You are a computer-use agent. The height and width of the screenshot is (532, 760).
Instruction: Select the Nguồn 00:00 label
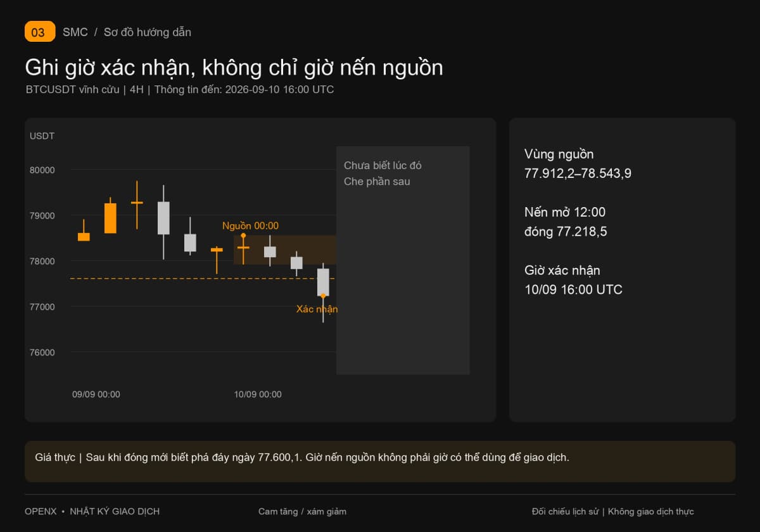pos(250,225)
